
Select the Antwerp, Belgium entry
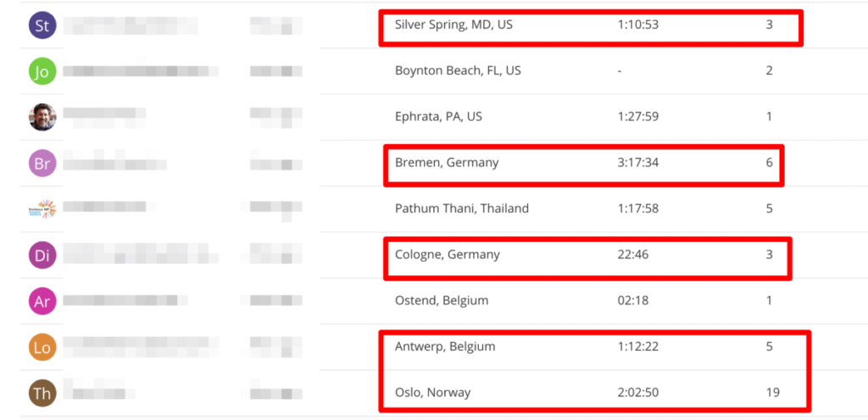coord(445,346)
